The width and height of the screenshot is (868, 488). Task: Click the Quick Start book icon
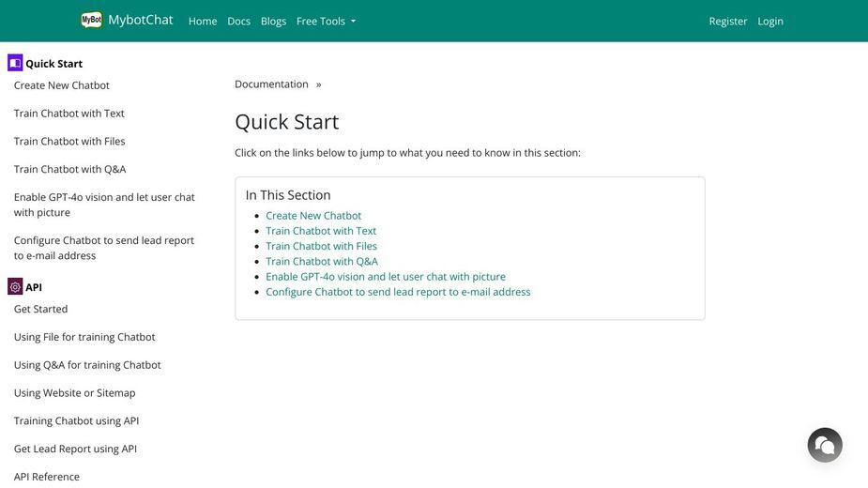coord(15,63)
